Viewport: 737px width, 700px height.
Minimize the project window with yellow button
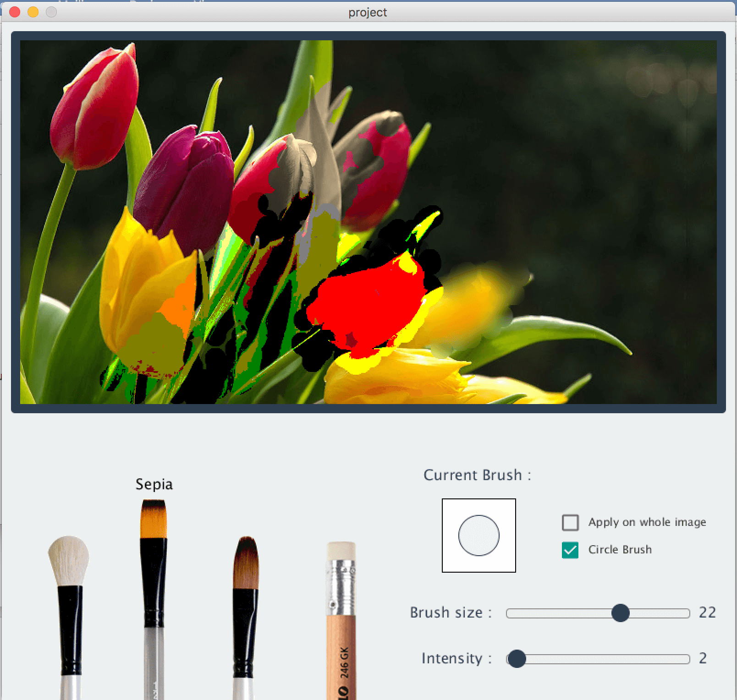[x=33, y=12]
